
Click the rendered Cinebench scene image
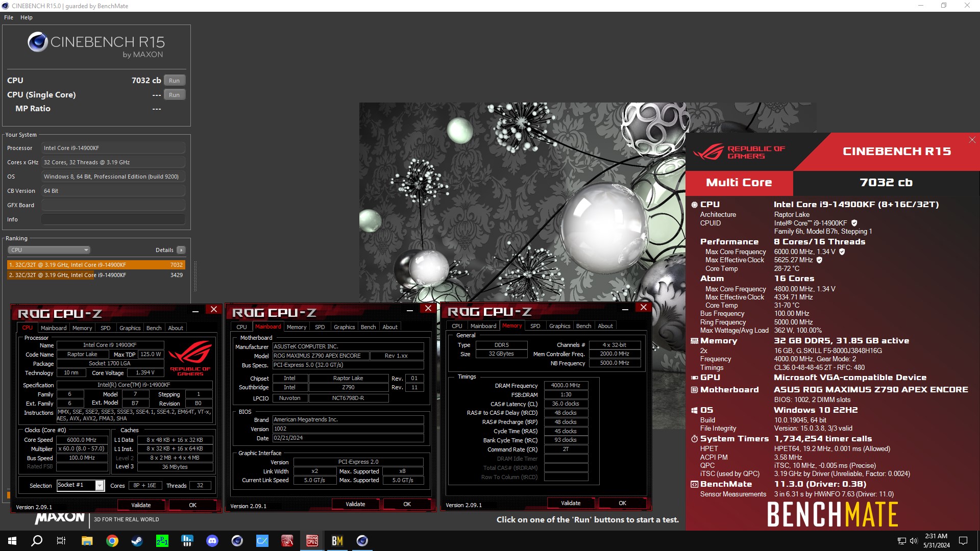[x=522, y=202]
